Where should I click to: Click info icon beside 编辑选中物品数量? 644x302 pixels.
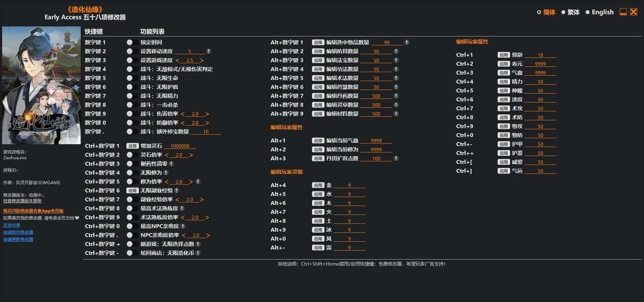[x=407, y=42]
